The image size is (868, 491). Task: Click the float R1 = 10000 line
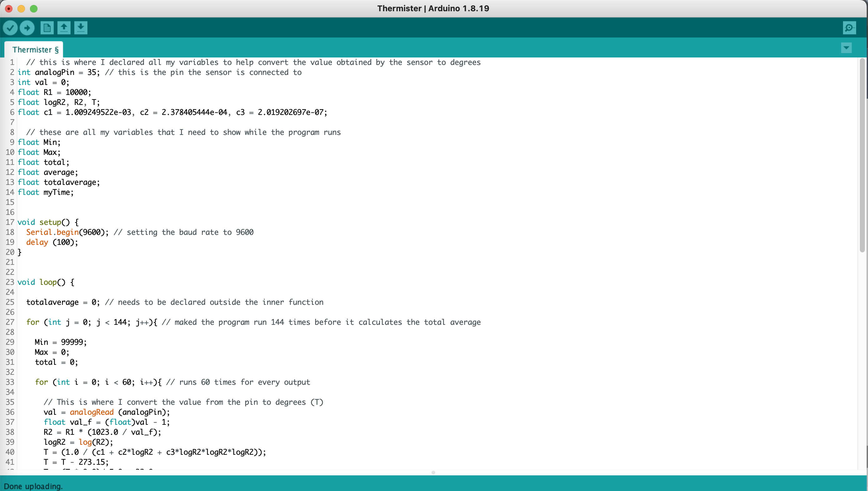tap(54, 92)
